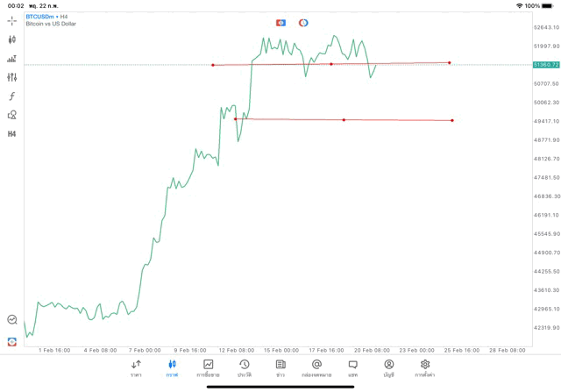Open the H4 timeframe selector
This screenshot has height=392, width=561.
coord(12,134)
